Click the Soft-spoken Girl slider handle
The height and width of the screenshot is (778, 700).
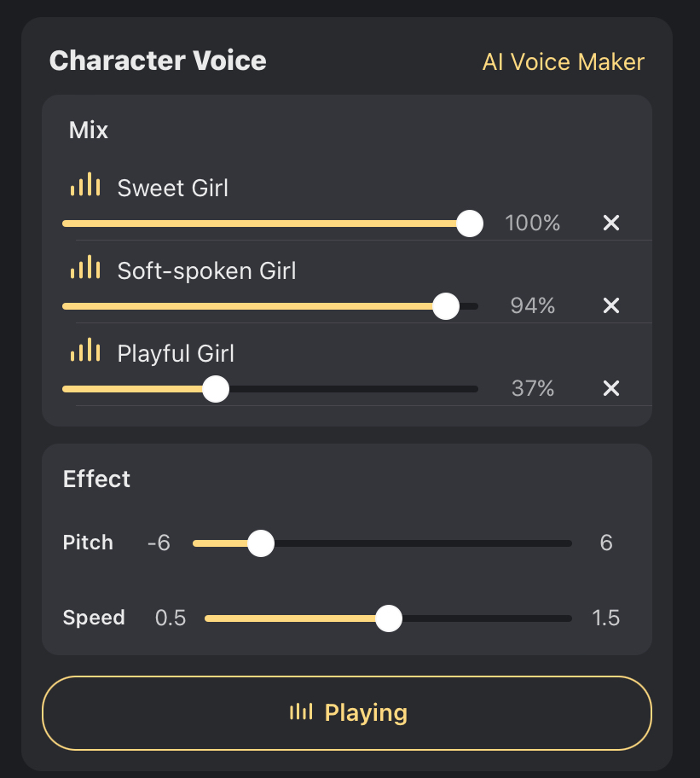pyautogui.click(x=446, y=306)
